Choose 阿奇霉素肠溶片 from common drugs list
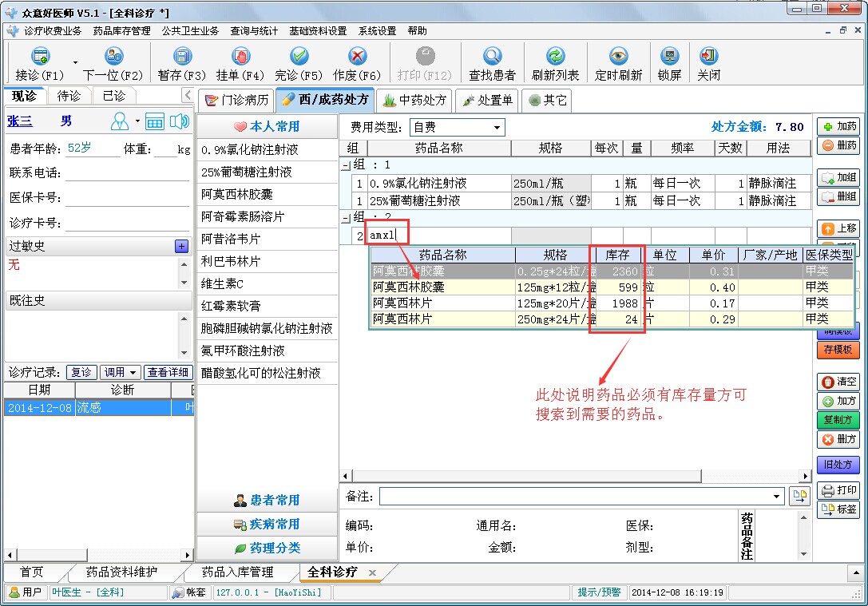The height and width of the screenshot is (606, 868). 267,217
